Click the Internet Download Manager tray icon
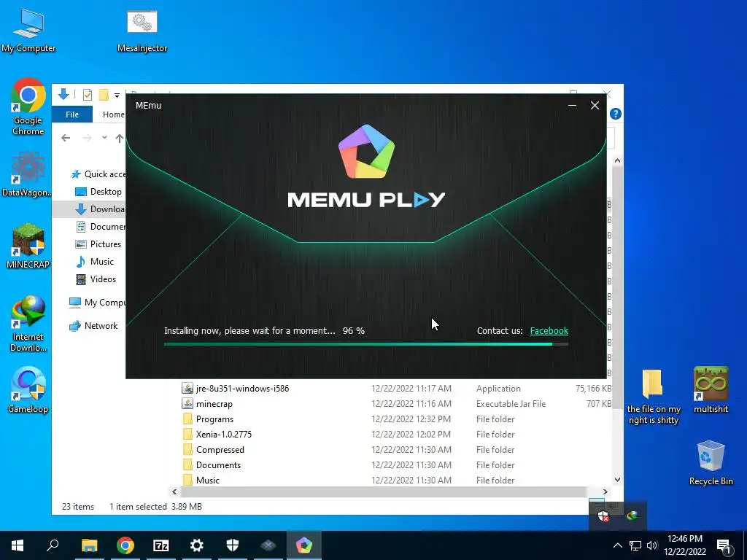The image size is (747, 560). point(632,516)
